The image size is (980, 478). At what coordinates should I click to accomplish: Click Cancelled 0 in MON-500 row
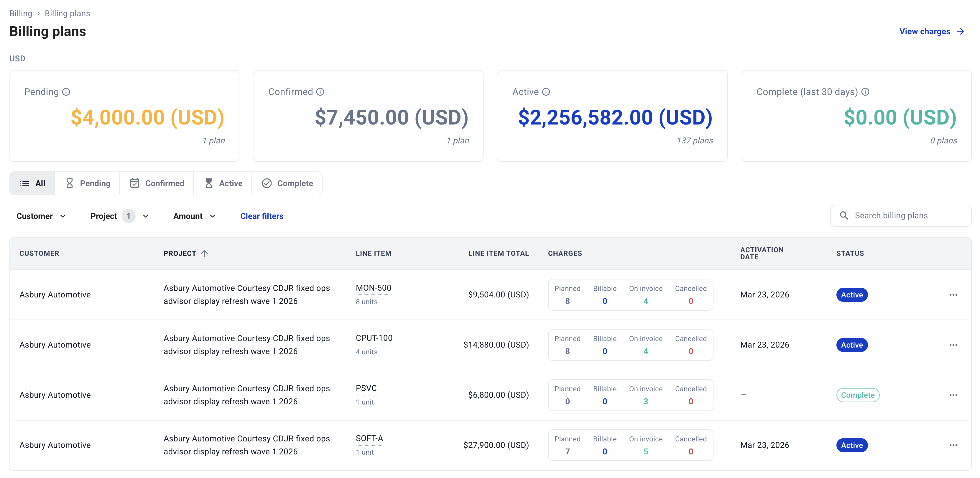tap(691, 295)
